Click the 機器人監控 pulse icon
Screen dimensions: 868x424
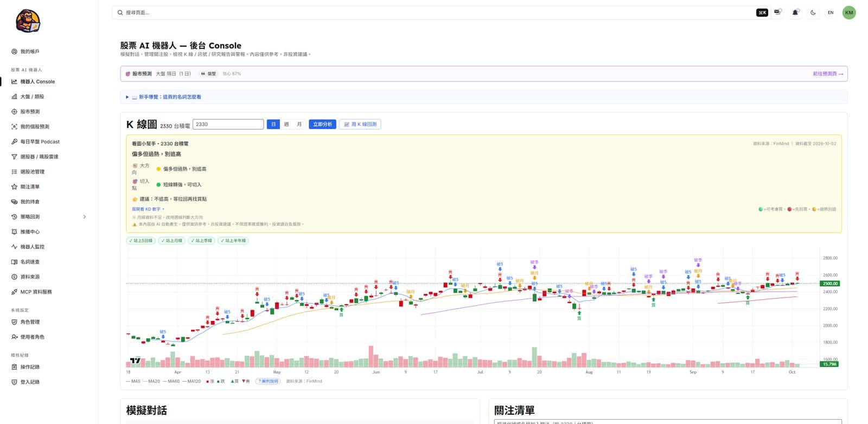click(x=14, y=247)
